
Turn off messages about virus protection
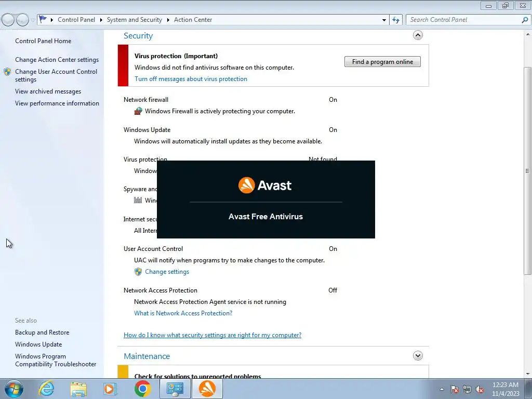[191, 79]
